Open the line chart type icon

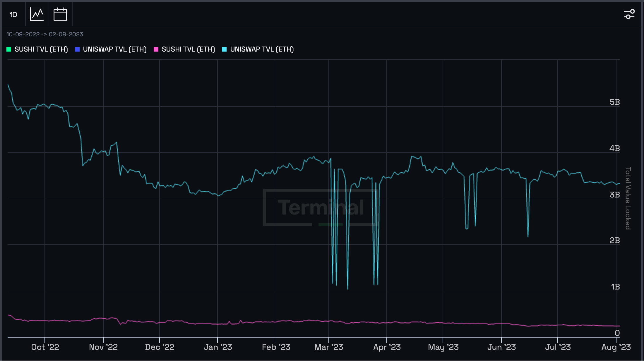coord(37,14)
